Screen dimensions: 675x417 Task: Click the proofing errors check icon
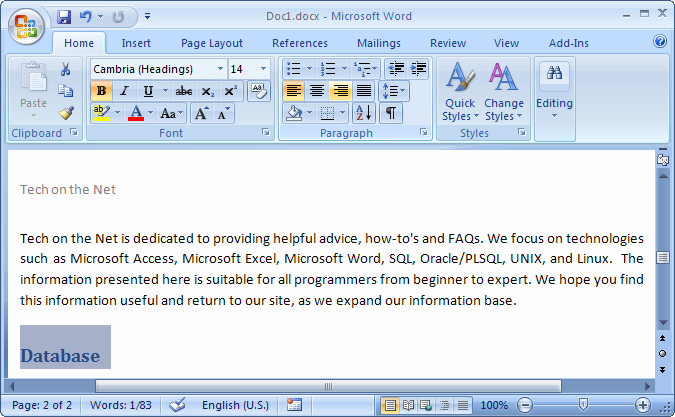pos(177,405)
